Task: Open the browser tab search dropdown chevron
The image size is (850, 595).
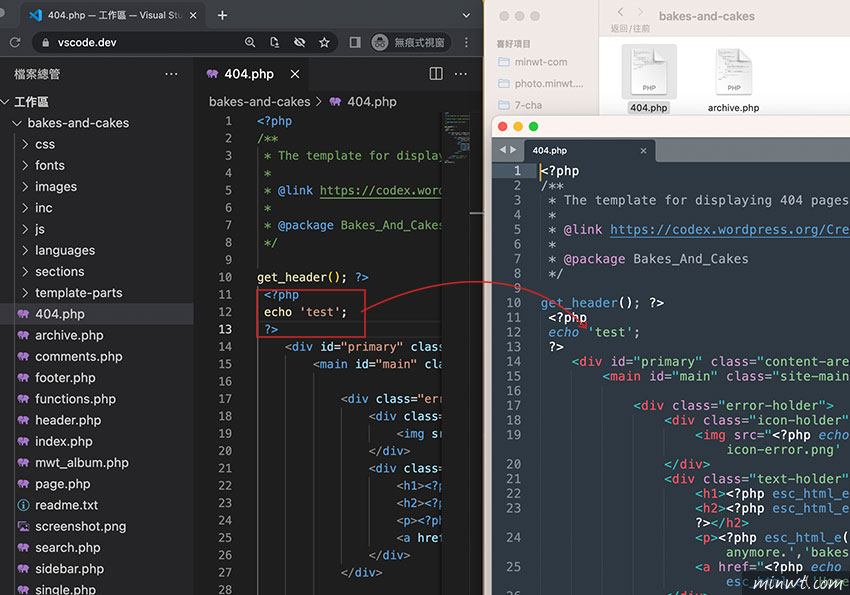Action: 466,16
